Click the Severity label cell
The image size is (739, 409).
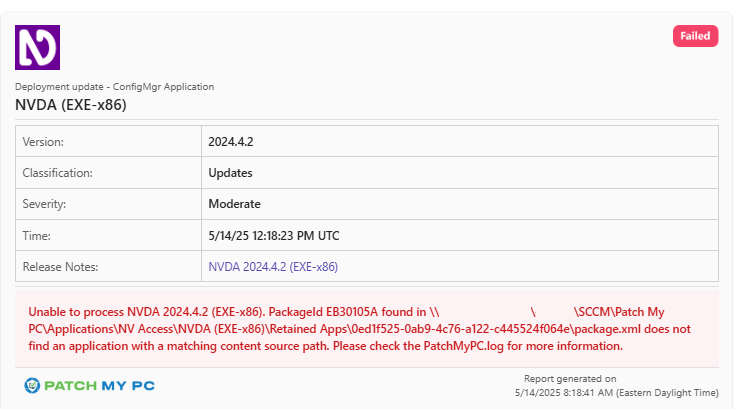(x=108, y=204)
